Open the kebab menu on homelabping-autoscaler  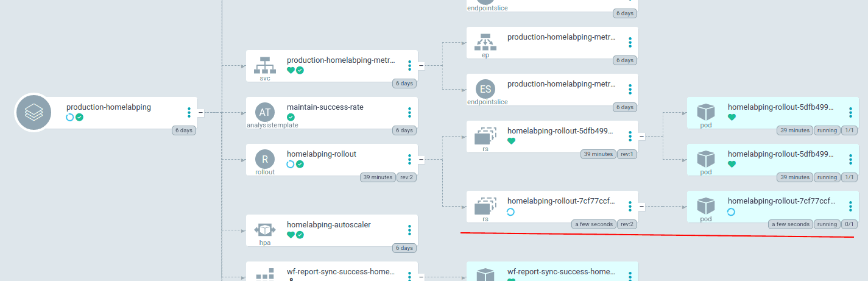pos(409,230)
